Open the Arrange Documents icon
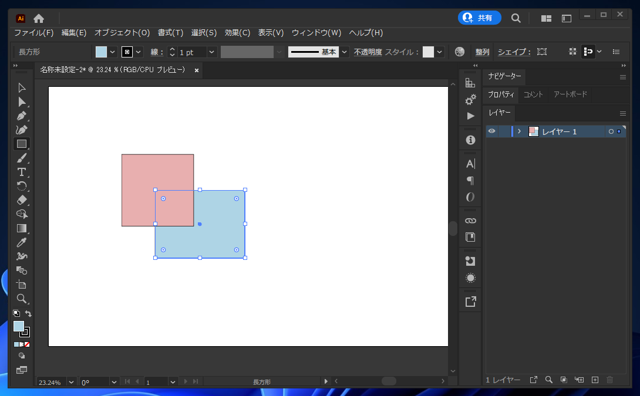 [x=546, y=18]
